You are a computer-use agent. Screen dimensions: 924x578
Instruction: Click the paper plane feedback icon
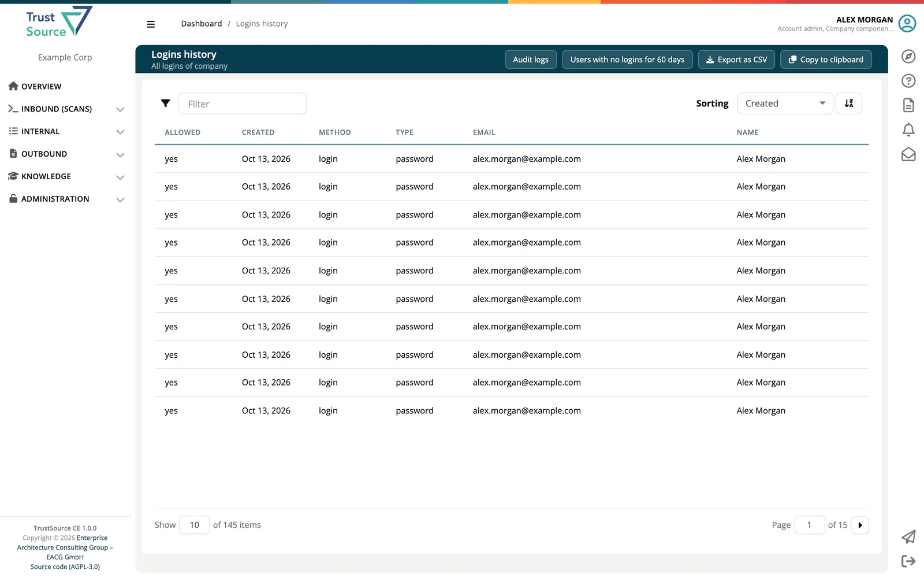(908, 536)
